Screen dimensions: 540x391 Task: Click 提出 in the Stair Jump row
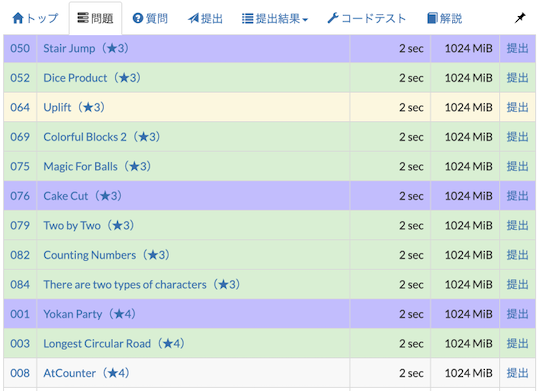517,48
